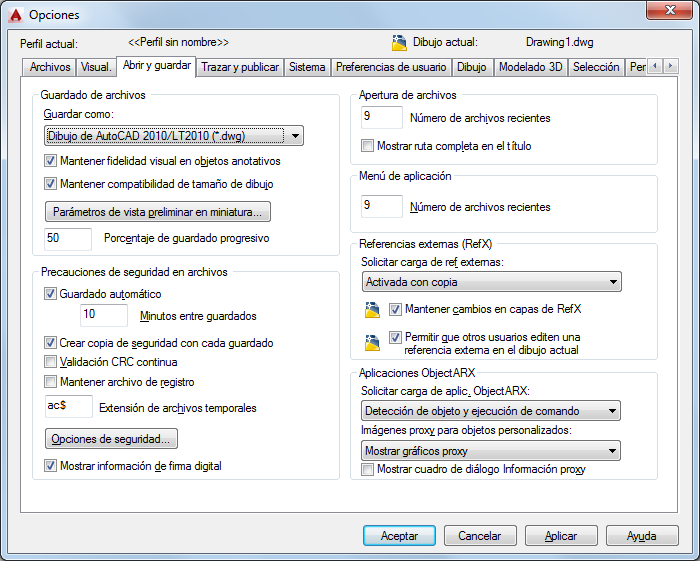Click the Aplicar button
This screenshot has height=561, width=700.
(x=561, y=536)
